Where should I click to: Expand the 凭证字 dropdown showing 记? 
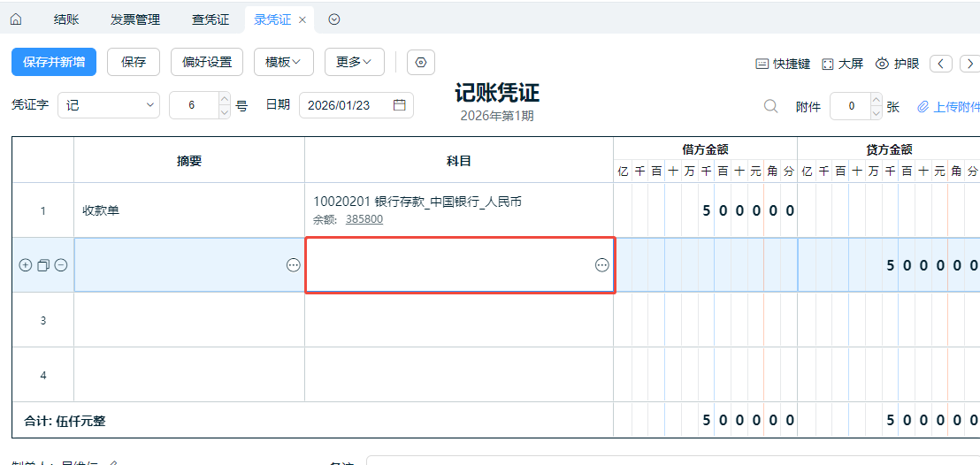[109, 105]
